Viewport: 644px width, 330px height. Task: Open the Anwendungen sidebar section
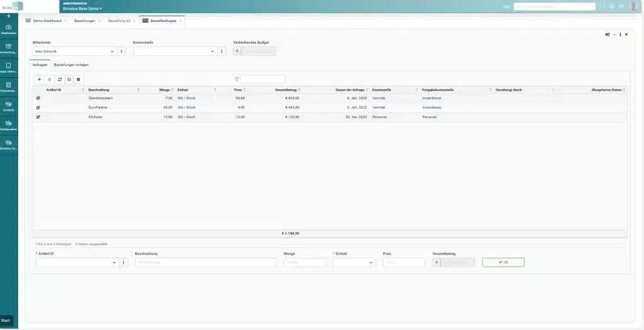click(9, 49)
